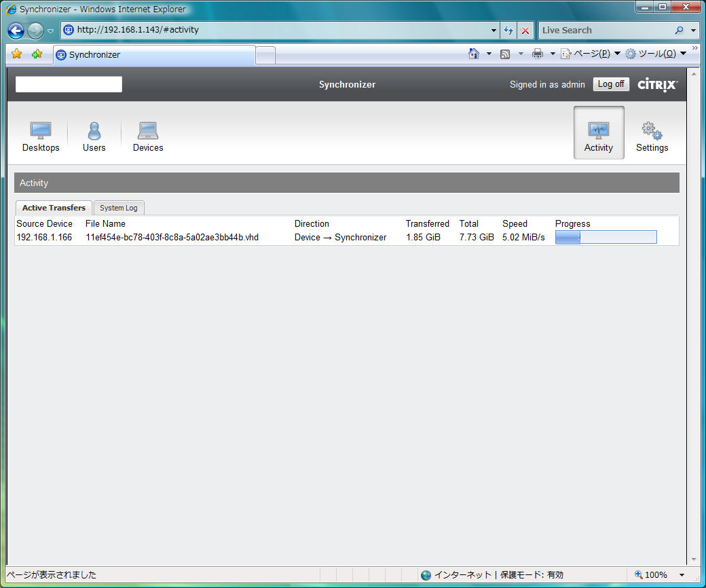
Task: Switch to the Active Transfers tab
Action: tap(54, 208)
